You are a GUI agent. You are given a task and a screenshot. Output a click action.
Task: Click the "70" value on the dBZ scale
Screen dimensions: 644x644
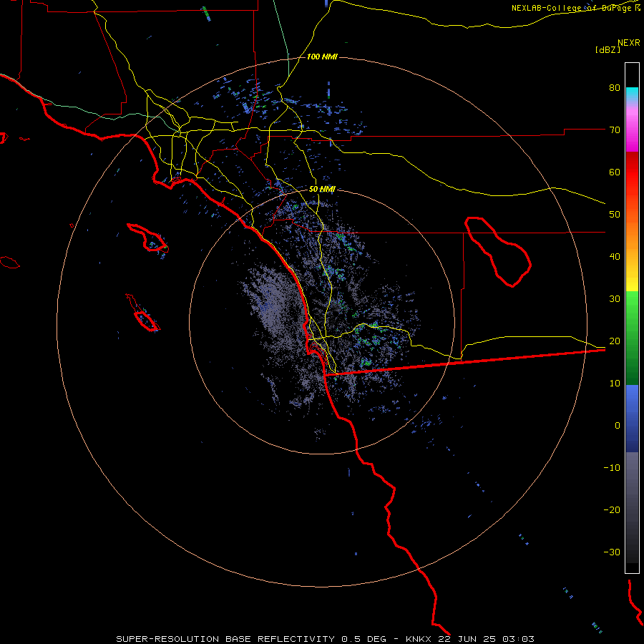[x=615, y=130]
